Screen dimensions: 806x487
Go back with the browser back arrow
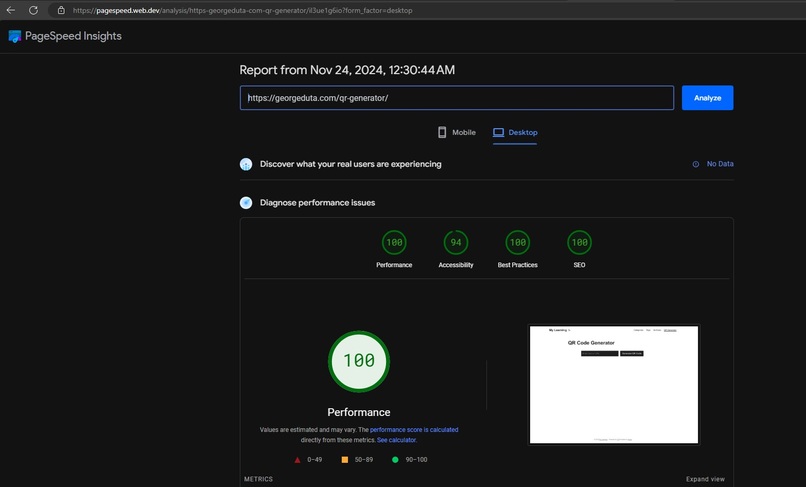[x=11, y=10]
